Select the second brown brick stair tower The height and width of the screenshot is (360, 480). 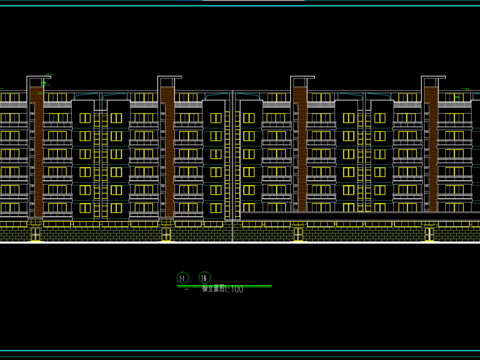pos(167,151)
